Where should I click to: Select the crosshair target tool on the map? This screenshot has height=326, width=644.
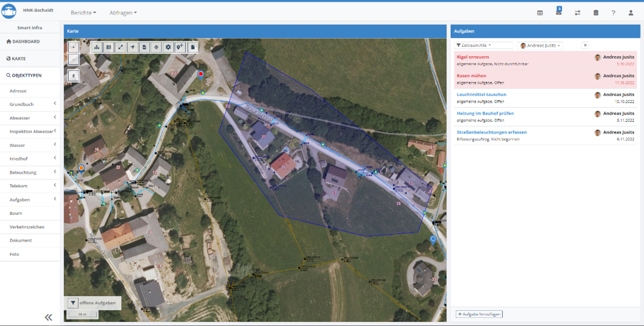click(156, 47)
